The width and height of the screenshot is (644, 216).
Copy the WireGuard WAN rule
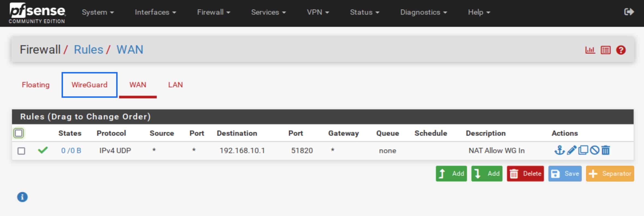point(583,150)
